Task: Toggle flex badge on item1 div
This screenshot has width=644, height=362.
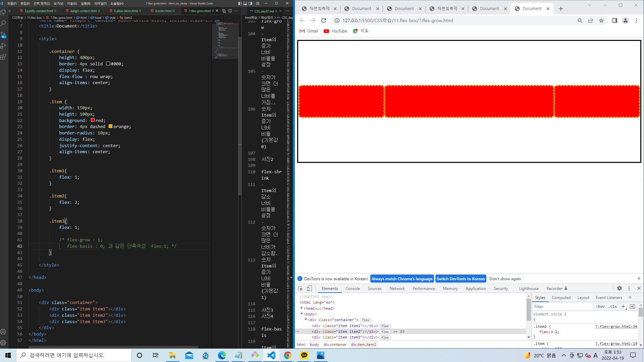Action: click(x=385, y=326)
